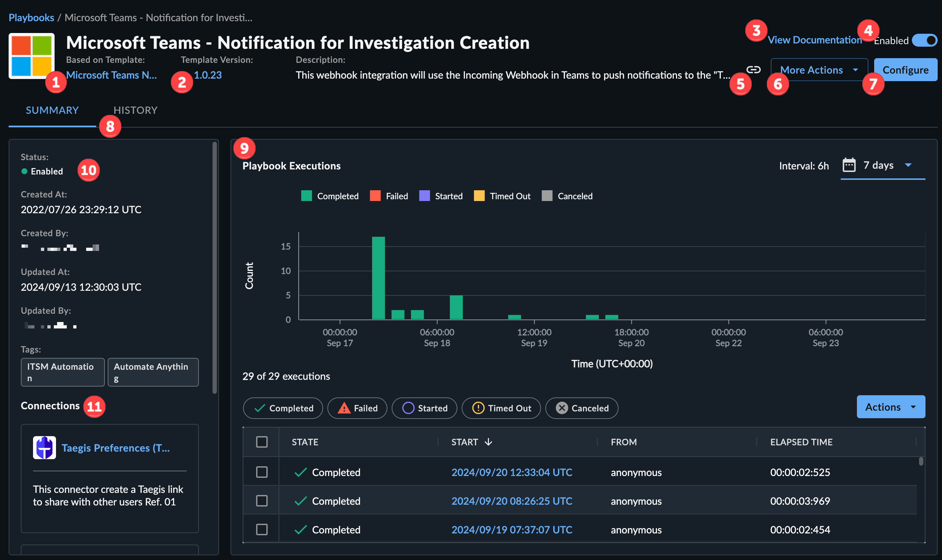Open the Taegis Preferences connection link

click(116, 448)
